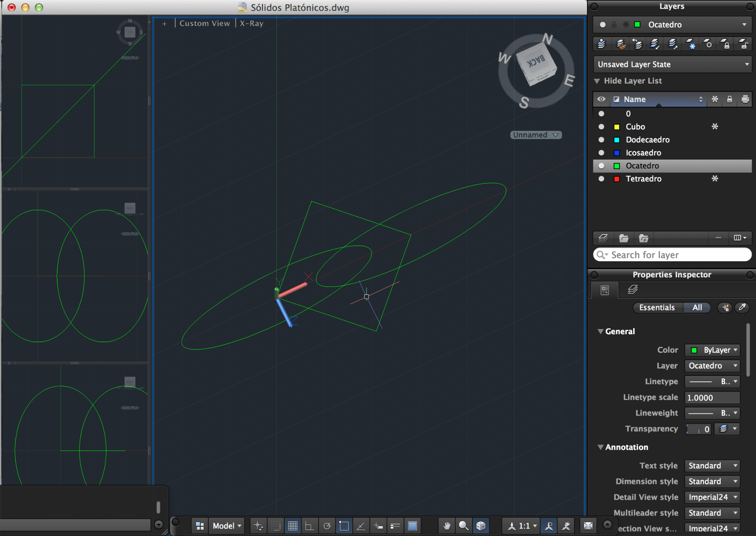
Task: Click the New Layer Group folder icon
Action: [x=623, y=238]
